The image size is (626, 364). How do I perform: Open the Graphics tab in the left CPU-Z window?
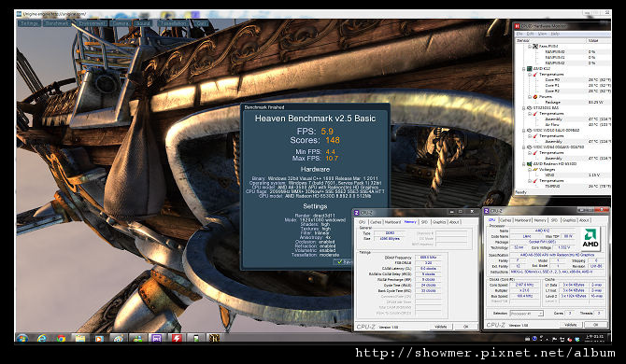[439, 222]
